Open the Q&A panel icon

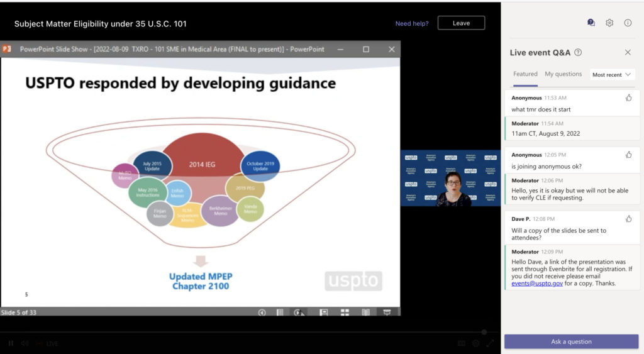(x=591, y=23)
